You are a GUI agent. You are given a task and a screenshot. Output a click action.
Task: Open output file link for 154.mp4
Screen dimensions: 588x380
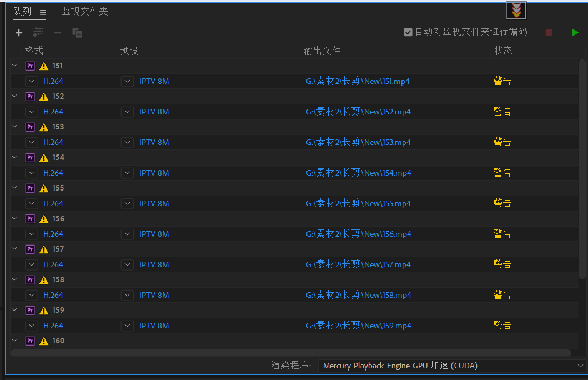pyautogui.click(x=358, y=172)
